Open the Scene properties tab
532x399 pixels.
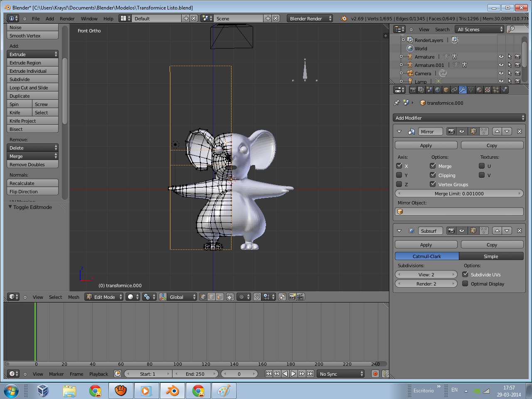[429, 90]
